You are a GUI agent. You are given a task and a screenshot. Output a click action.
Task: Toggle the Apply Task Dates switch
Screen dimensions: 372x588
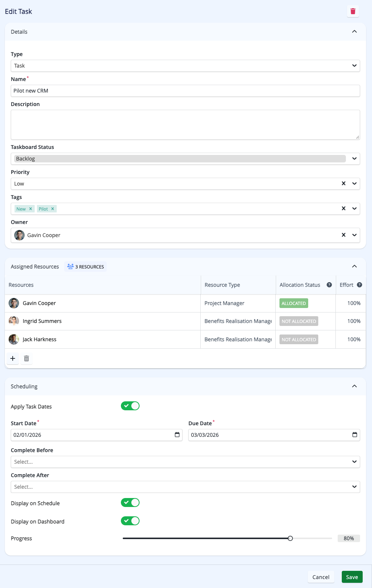coord(130,406)
